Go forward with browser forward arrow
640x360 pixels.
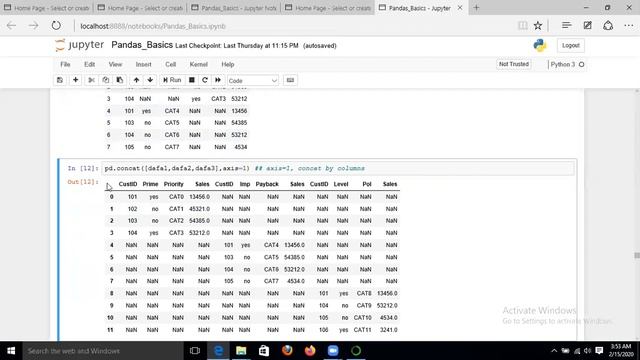[x=33, y=26]
